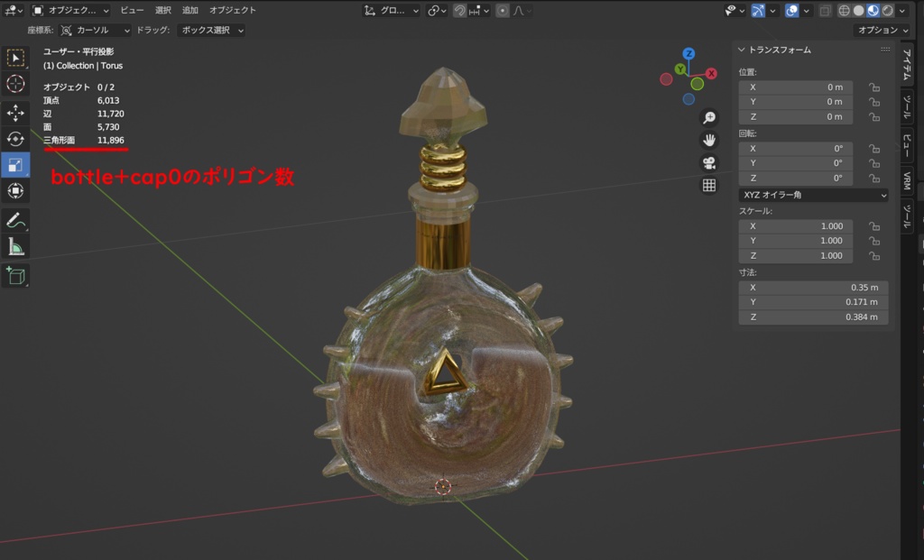Image resolution: width=924 pixels, height=560 pixels.
Task: Open the 選択 menu
Action: coord(162,11)
